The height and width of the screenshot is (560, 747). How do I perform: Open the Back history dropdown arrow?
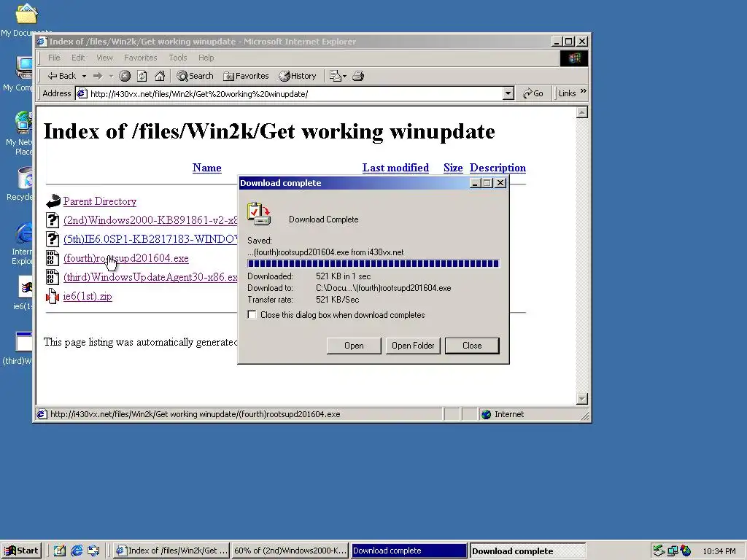tap(84, 76)
